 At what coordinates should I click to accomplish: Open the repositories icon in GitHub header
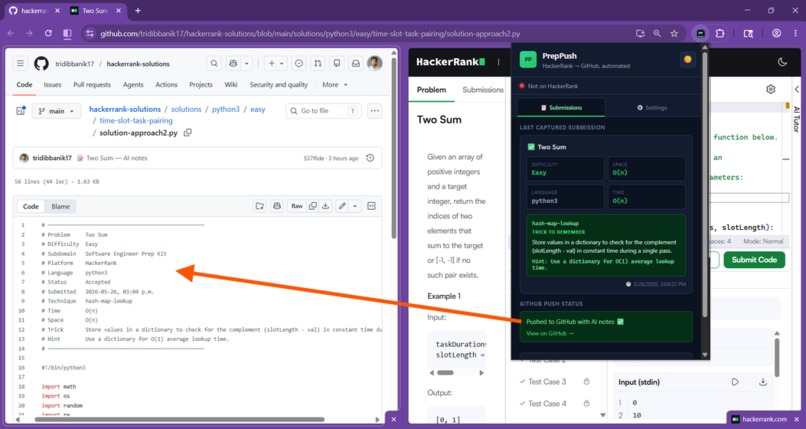[x=337, y=64]
